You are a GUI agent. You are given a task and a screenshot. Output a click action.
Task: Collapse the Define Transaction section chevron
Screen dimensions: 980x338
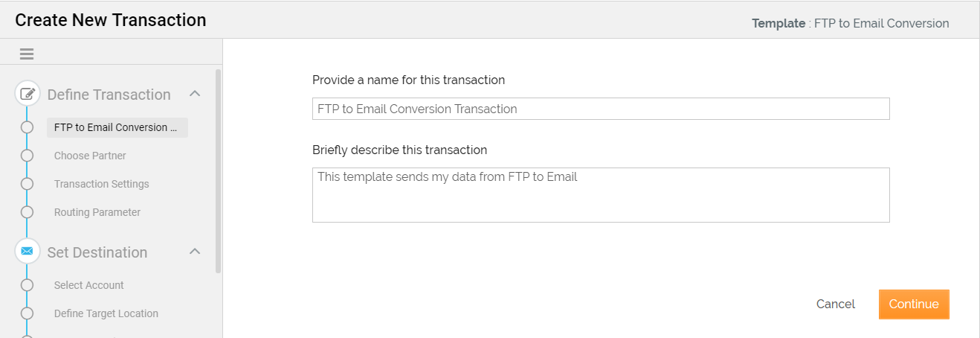tap(195, 94)
